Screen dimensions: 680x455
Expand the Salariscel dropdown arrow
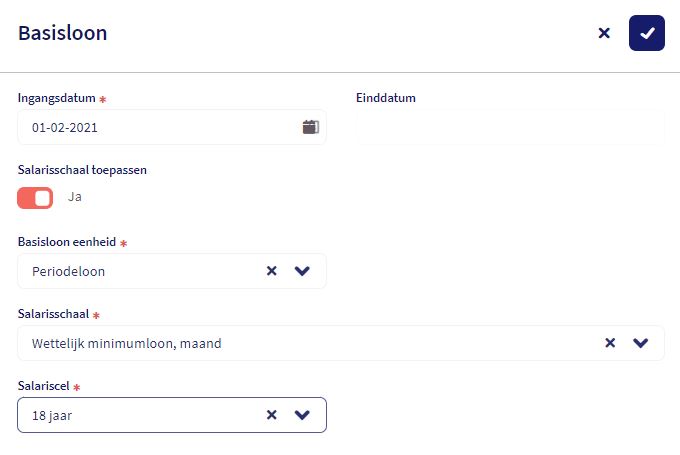(x=303, y=415)
